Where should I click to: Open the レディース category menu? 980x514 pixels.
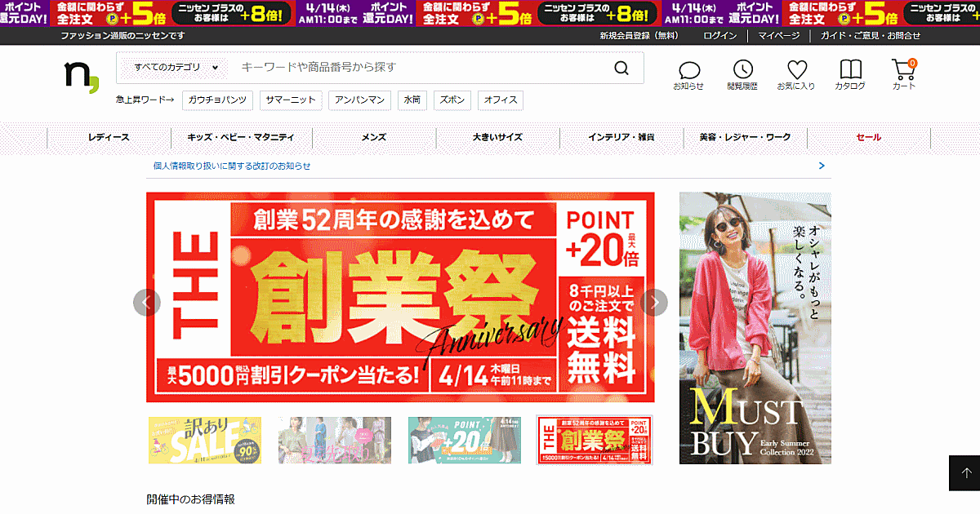tap(109, 138)
